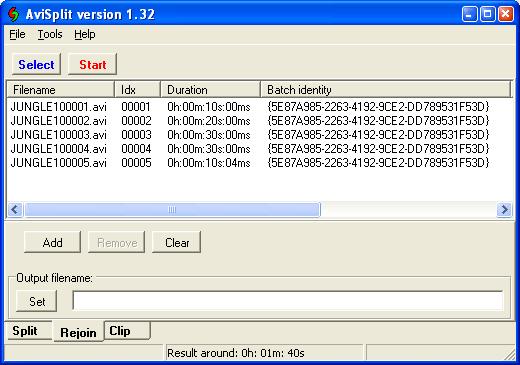Select the JUNGLE100001.avi row
The image size is (520, 365).
coord(250,107)
